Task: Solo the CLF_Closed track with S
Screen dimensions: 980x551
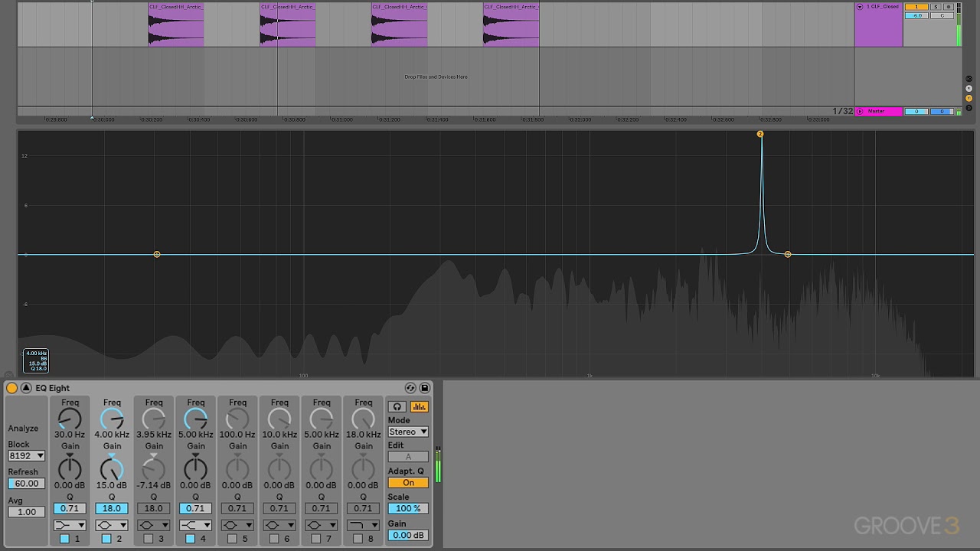Action: point(936,7)
